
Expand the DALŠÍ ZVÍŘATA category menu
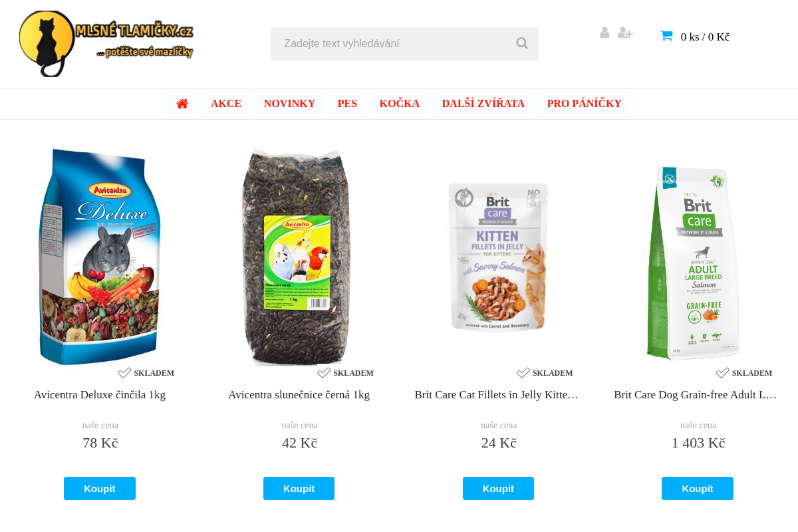pyautogui.click(x=483, y=104)
